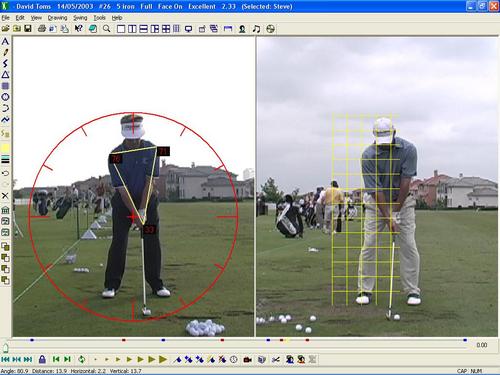Click the 3D cube icon in bottom toolbar
Image resolution: width=500 pixels, height=375 pixels.
click(262, 359)
